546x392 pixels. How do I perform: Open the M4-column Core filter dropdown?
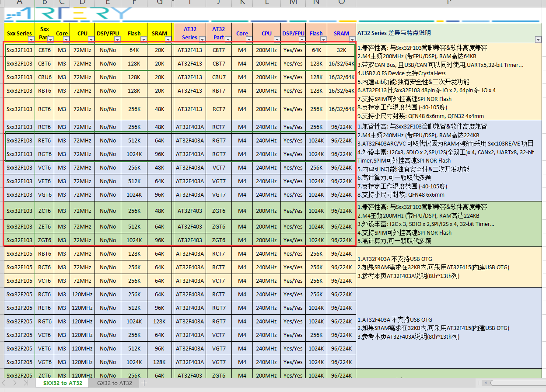pyautogui.click(x=249, y=39)
